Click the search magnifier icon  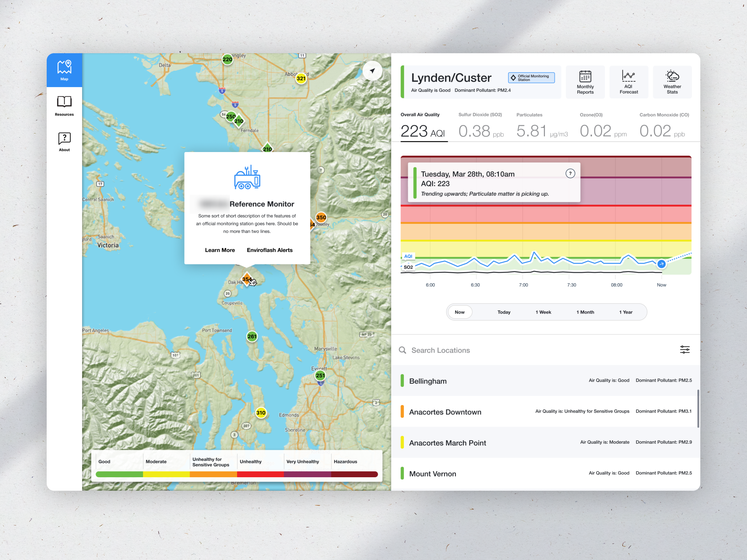click(402, 350)
